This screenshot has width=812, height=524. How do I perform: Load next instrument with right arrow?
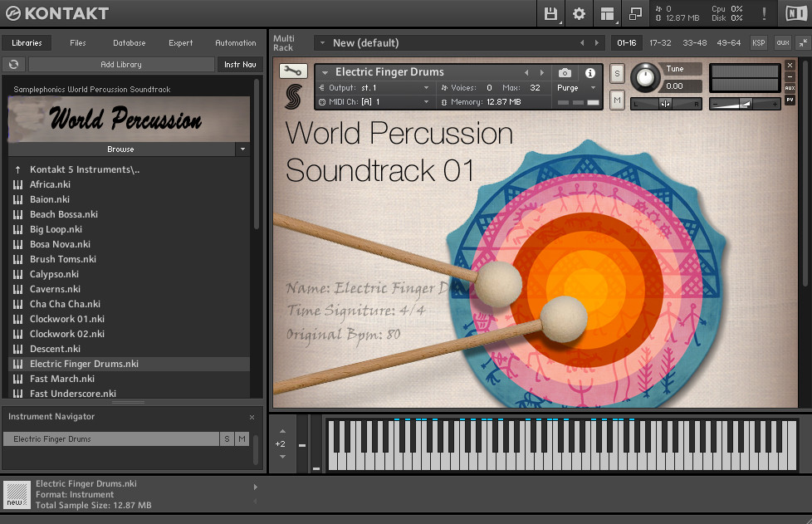coord(541,72)
